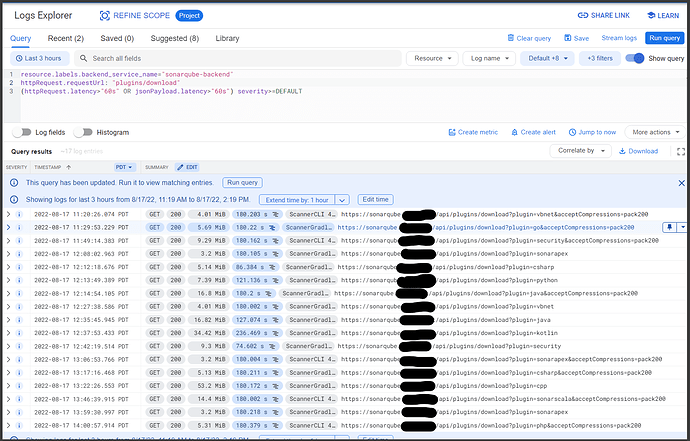Expand the 11:20:26.074 log entry

(x=8, y=214)
